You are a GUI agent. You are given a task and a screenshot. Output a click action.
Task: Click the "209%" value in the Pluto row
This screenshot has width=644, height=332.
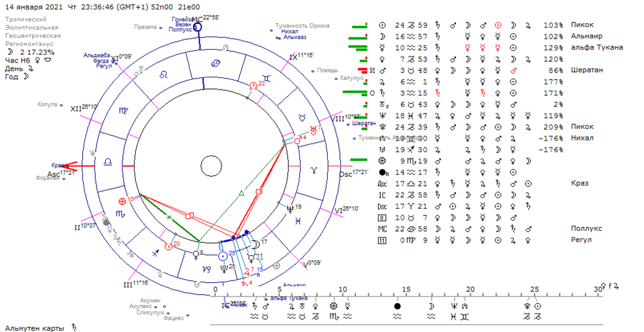[x=554, y=127]
